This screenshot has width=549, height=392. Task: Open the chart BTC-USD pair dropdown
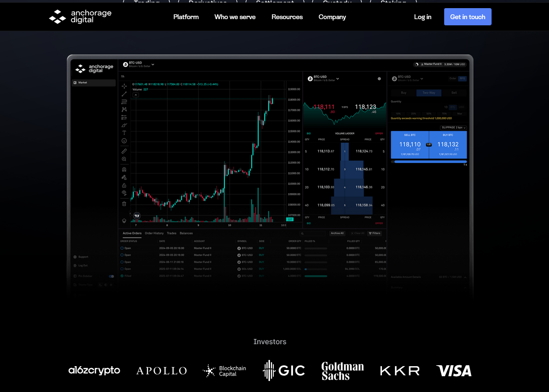(x=139, y=65)
